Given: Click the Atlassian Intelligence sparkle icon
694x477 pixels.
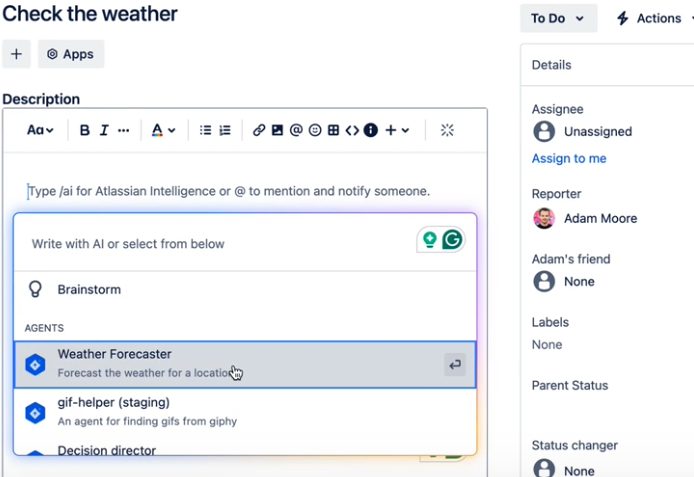Looking at the screenshot, I should point(447,130).
